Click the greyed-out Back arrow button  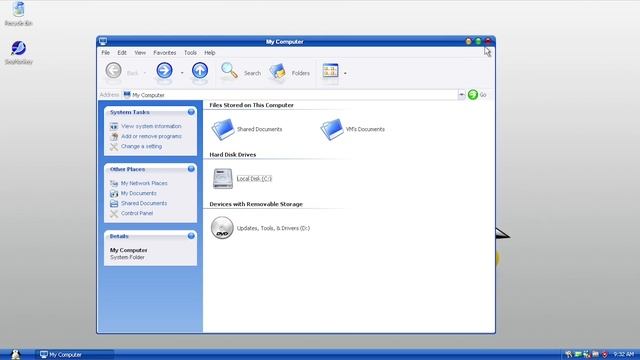[113, 70]
